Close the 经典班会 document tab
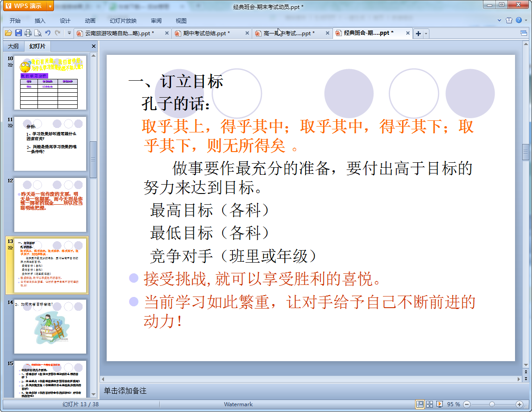This screenshot has height=412, width=532. point(408,33)
